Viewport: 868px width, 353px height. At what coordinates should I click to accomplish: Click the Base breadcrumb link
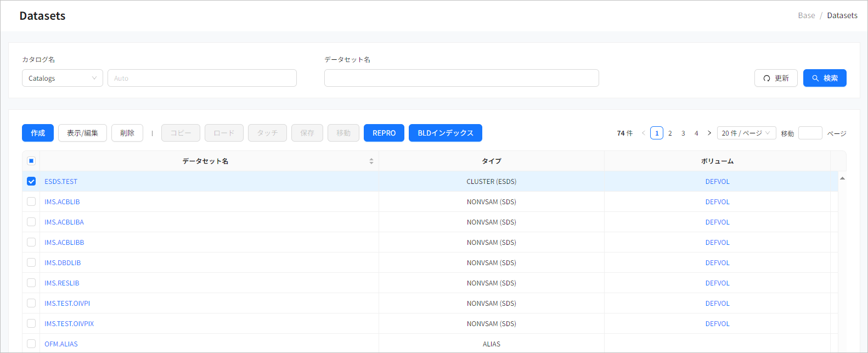coord(806,15)
